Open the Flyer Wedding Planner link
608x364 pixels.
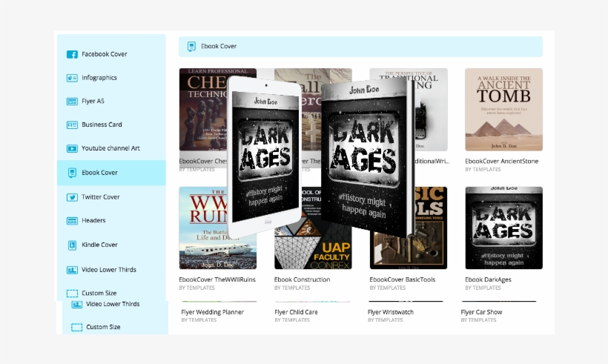pos(212,312)
